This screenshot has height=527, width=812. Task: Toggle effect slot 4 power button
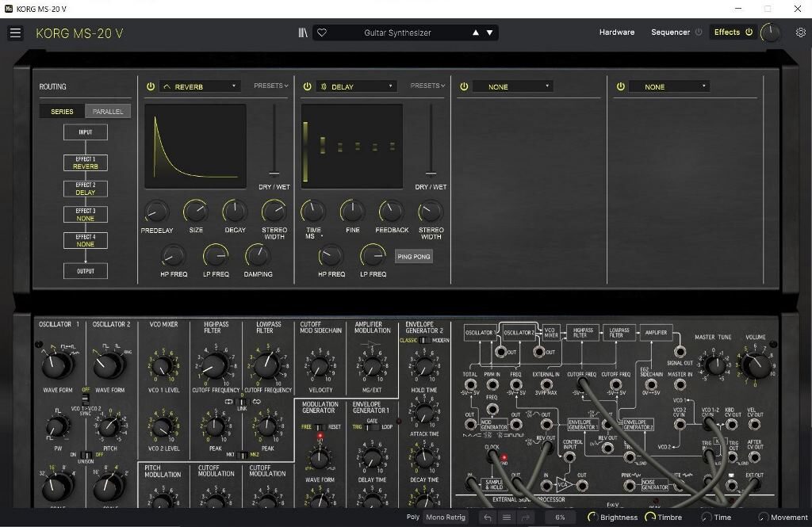(x=620, y=86)
